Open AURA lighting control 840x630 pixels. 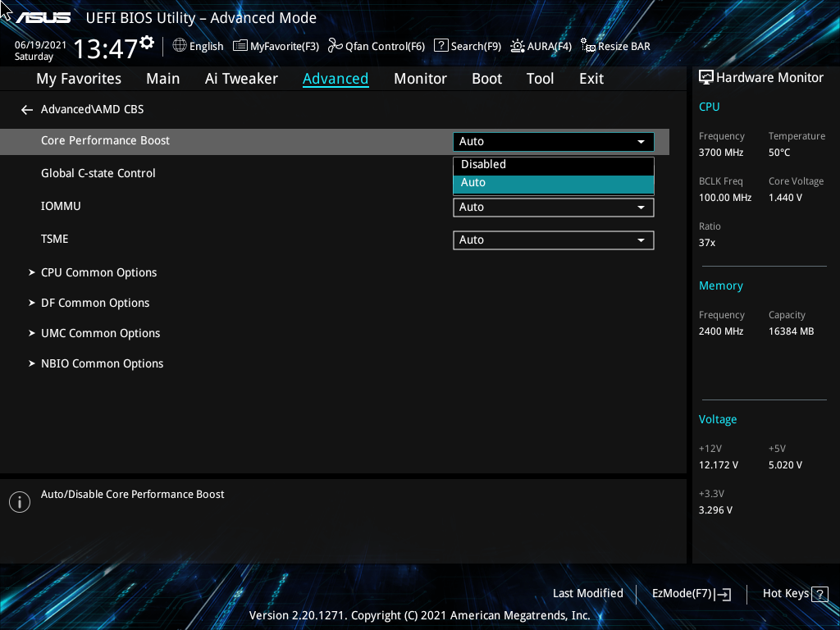pos(541,46)
